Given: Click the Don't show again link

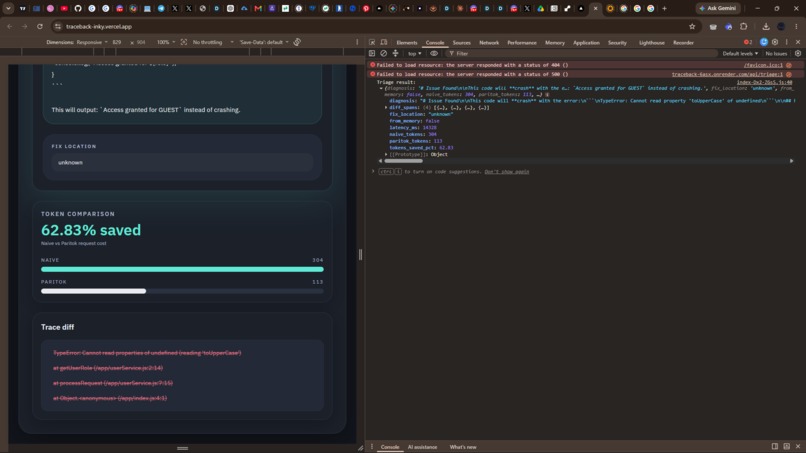Looking at the screenshot, I should (x=506, y=172).
